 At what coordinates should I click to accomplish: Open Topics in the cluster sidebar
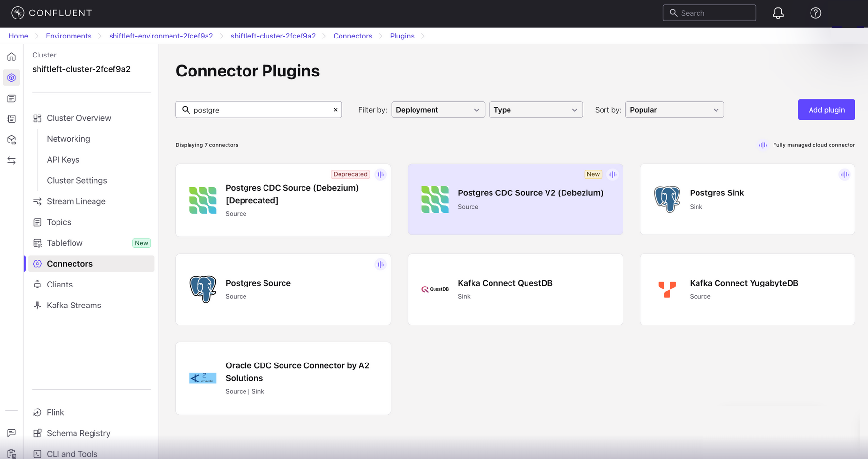pos(59,222)
